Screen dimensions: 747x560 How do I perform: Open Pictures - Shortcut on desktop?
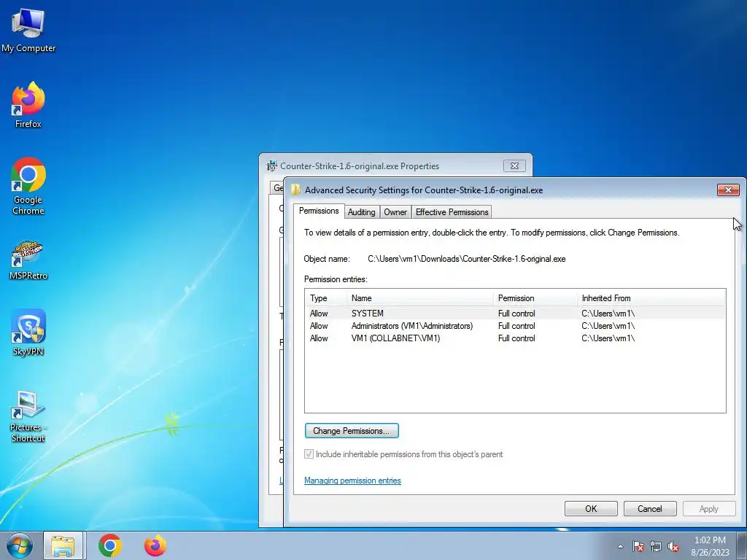coord(28,416)
